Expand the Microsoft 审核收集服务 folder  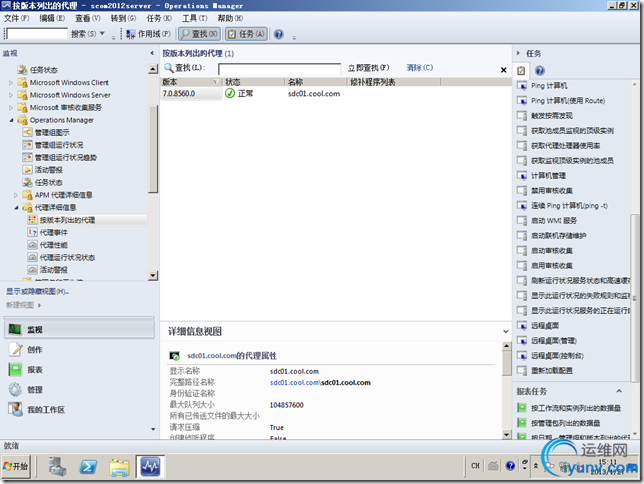pos(11,108)
